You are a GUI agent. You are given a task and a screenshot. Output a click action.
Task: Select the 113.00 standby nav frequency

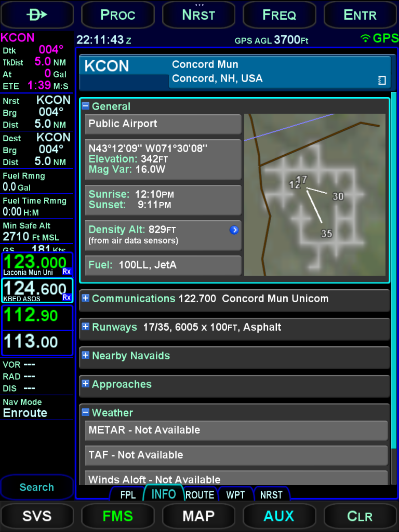tap(37, 343)
